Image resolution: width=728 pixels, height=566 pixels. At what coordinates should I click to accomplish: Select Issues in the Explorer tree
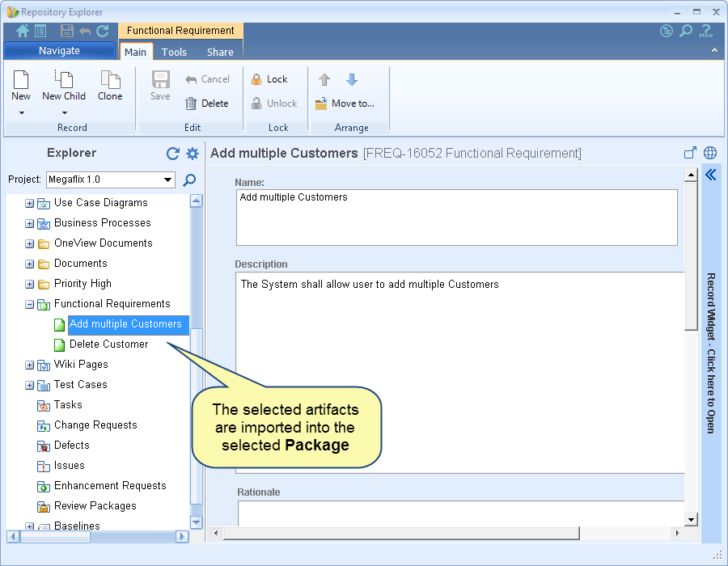point(70,465)
